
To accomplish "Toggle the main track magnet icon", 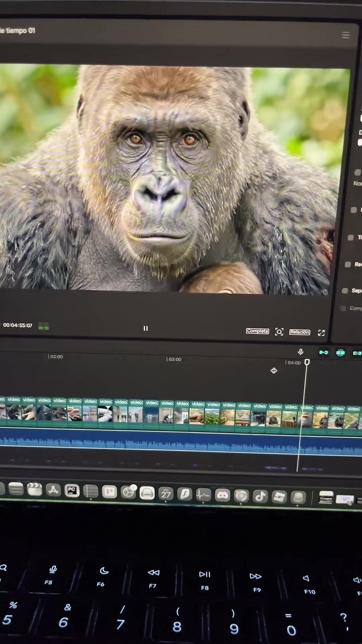I will tap(323, 352).
